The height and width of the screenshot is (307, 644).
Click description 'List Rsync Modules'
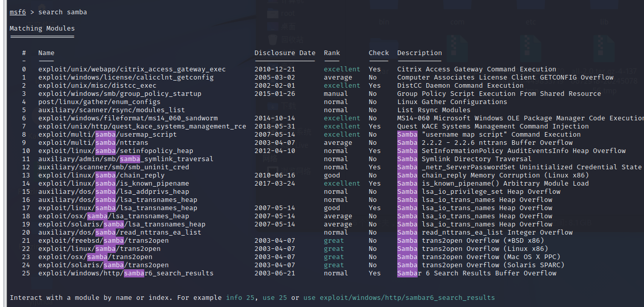point(434,110)
